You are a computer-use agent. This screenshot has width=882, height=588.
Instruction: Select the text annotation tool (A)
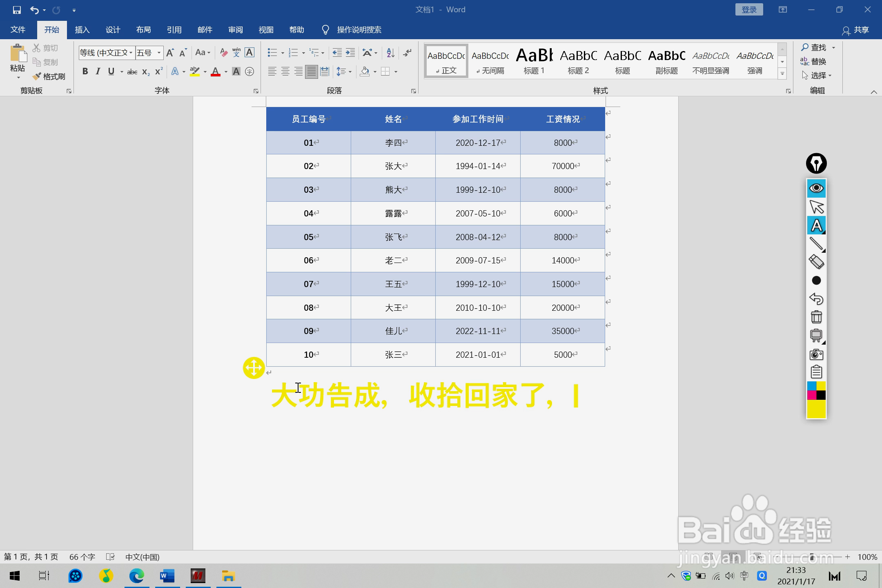[815, 225]
